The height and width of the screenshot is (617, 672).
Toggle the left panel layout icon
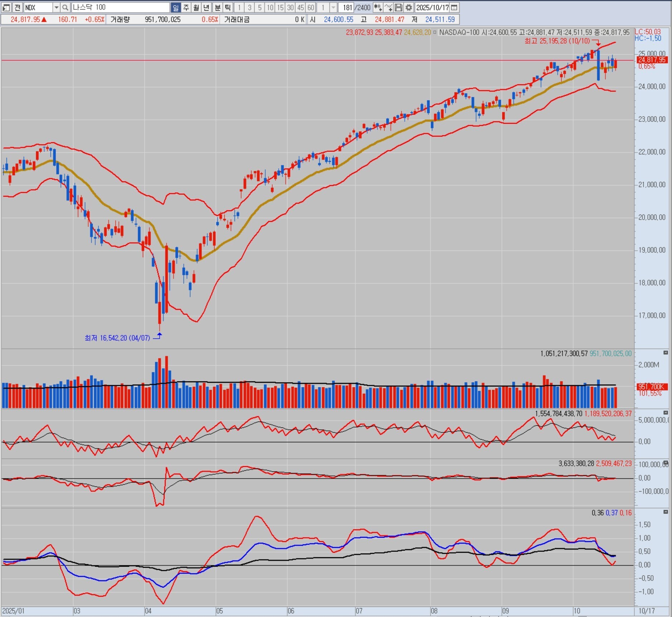pos(6,8)
